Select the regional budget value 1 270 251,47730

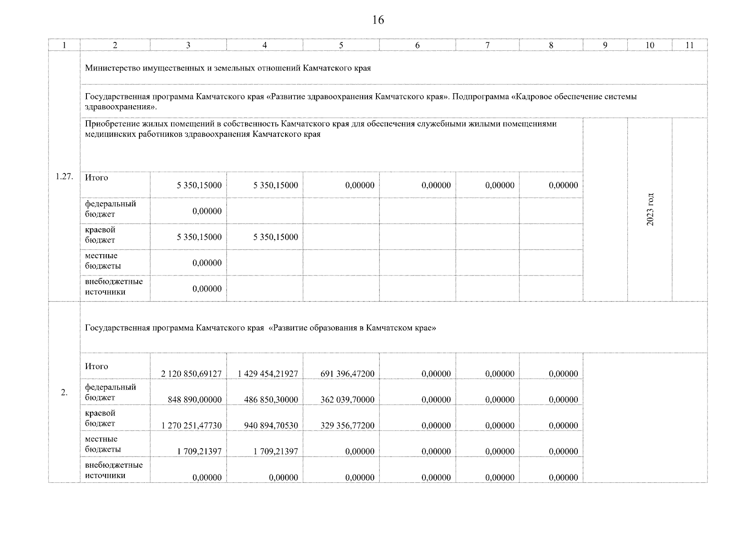191,425
